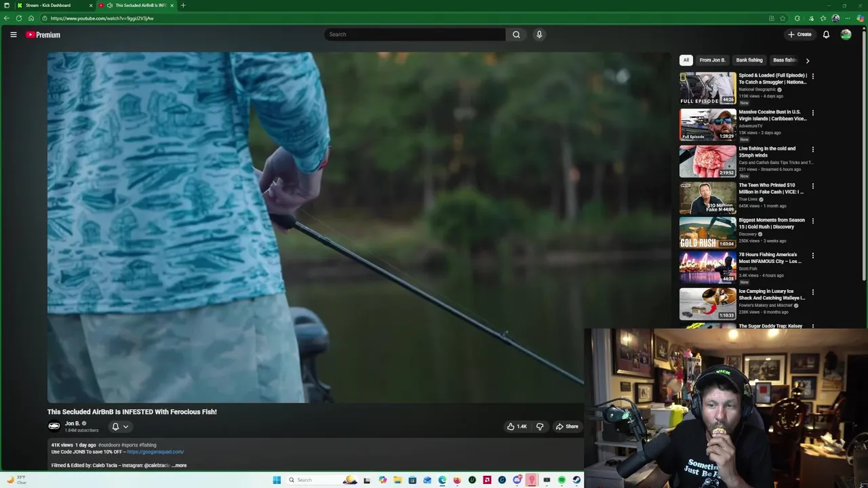This screenshot has width=868, height=488.
Task: Share the video
Action: (x=567, y=426)
